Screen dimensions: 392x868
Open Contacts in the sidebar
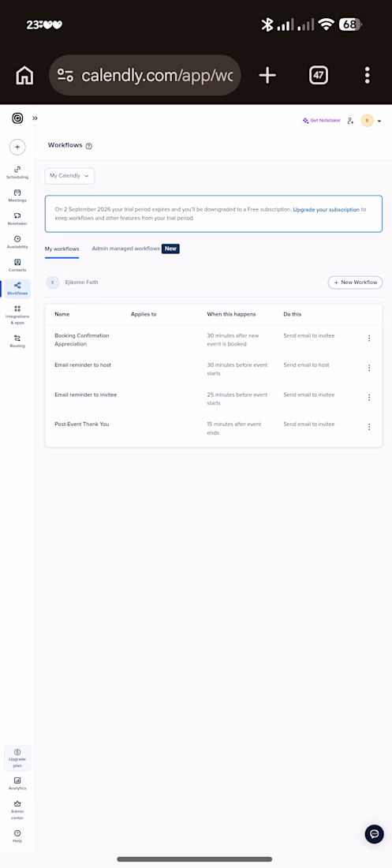pos(17,266)
